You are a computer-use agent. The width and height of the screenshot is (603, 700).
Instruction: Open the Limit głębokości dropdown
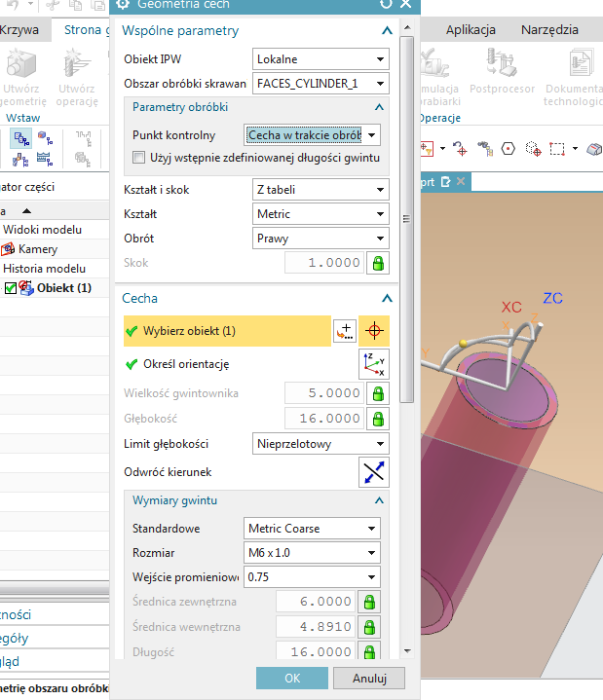[320, 444]
